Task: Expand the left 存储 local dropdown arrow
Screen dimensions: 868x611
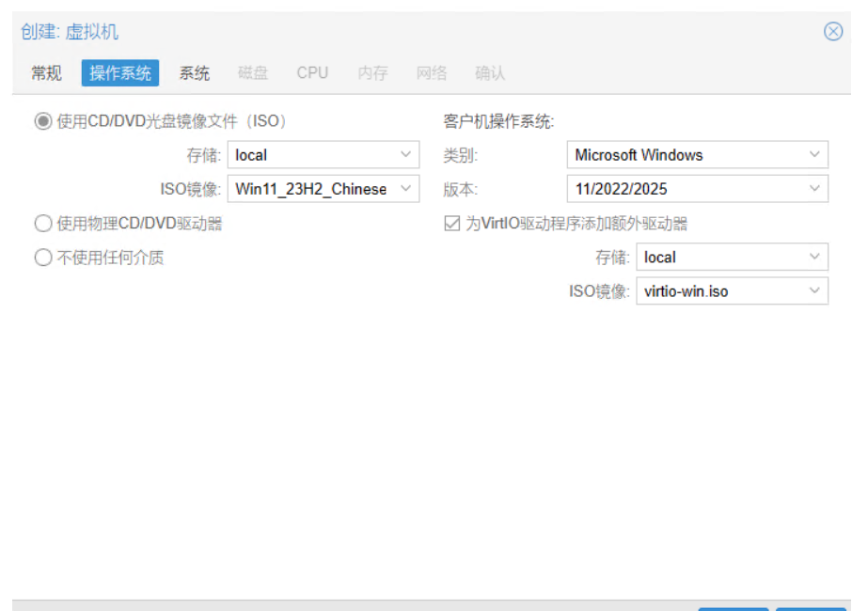Action: [405, 155]
